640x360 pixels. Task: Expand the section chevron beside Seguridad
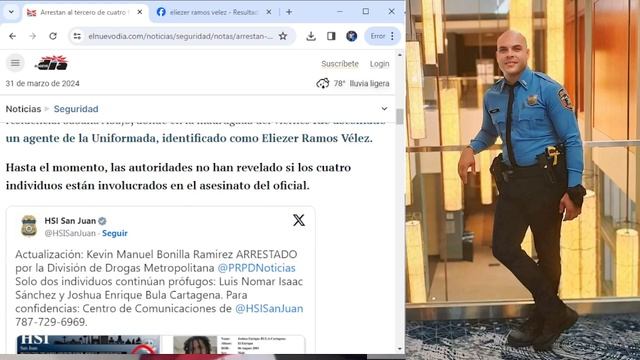(384, 109)
